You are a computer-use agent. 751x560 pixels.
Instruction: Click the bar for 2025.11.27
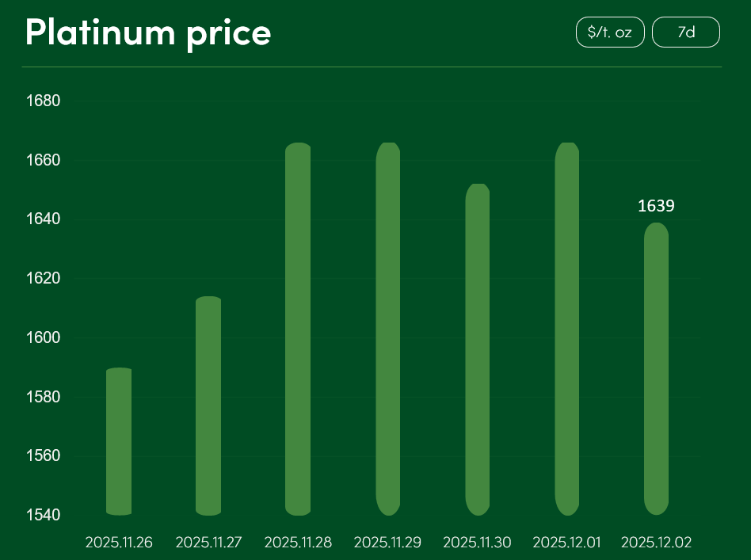point(208,406)
